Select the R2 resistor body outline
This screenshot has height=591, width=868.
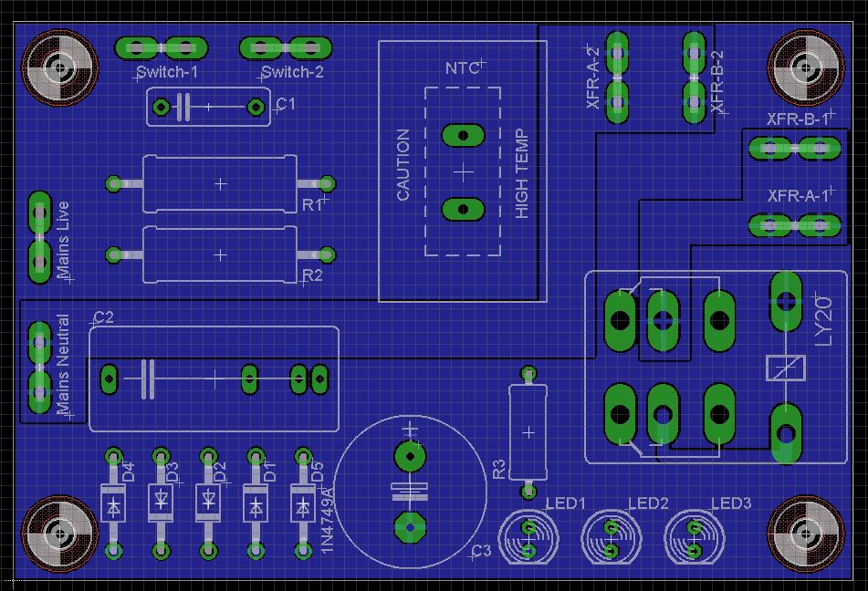[220, 254]
